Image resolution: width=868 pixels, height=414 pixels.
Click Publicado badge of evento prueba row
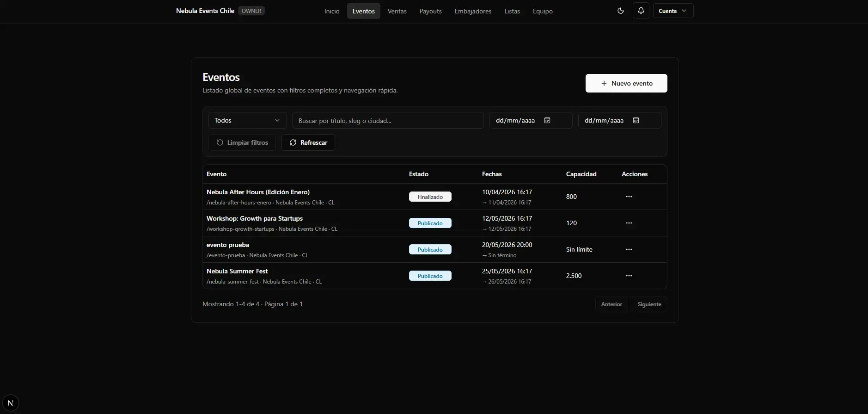[x=430, y=249]
